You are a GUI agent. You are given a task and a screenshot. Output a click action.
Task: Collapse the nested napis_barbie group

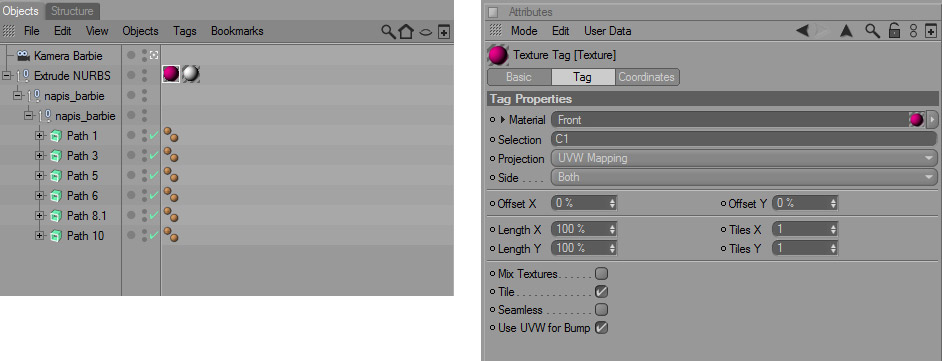(29, 116)
